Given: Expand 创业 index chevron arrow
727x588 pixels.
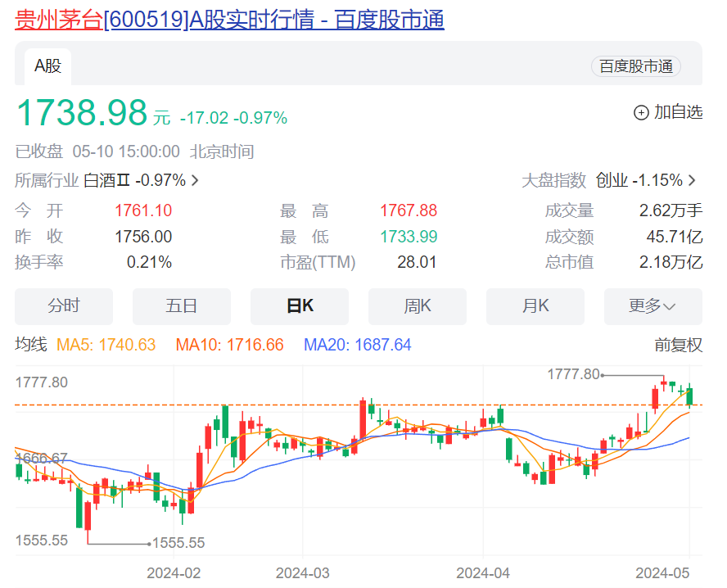Looking at the screenshot, I should (692, 180).
